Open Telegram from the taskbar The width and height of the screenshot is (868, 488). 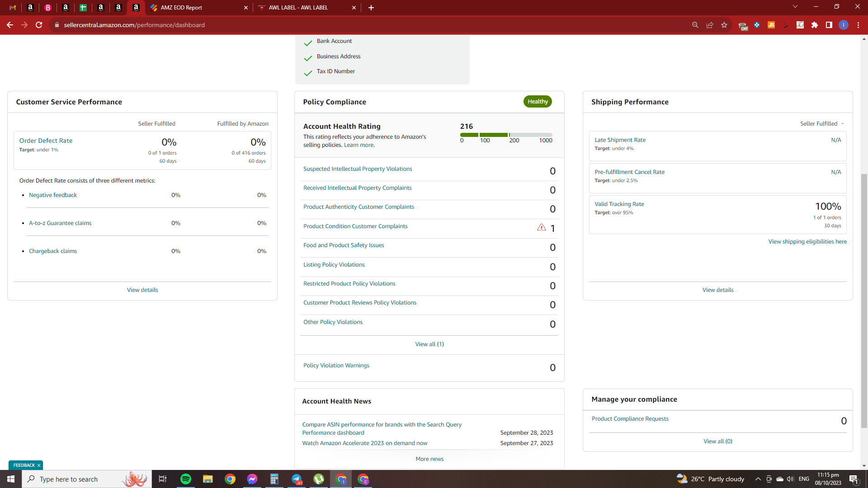coord(297,479)
